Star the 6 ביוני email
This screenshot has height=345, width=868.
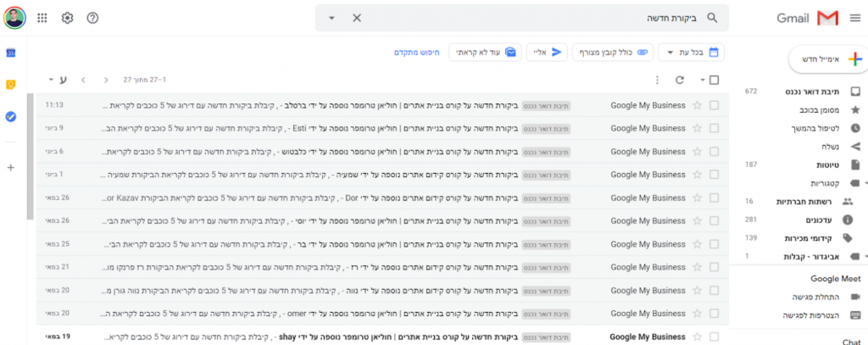[x=697, y=151]
